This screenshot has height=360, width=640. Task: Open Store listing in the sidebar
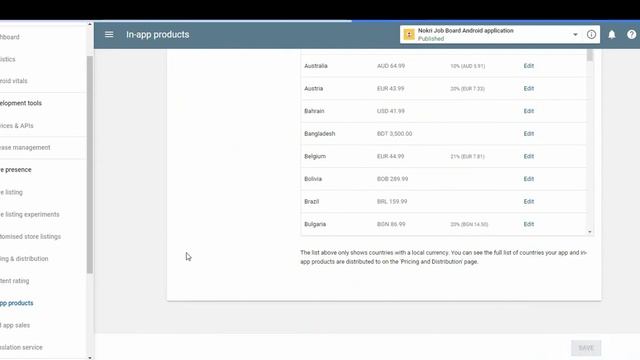coord(11,192)
